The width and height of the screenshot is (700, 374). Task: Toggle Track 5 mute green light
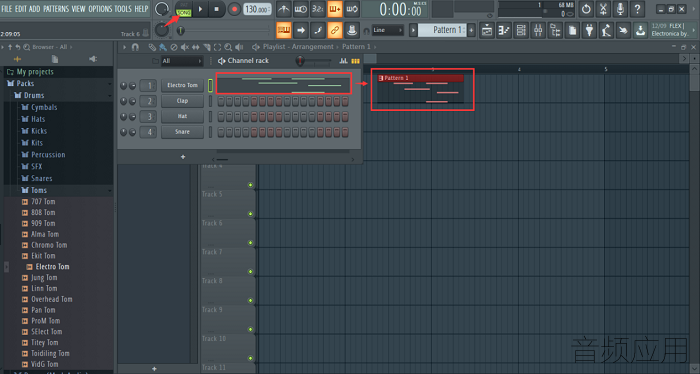click(x=250, y=214)
